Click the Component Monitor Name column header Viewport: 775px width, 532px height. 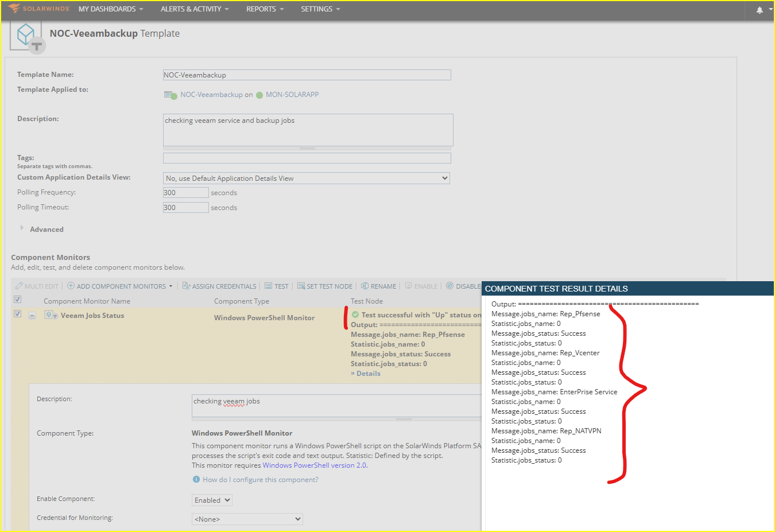[87, 301]
